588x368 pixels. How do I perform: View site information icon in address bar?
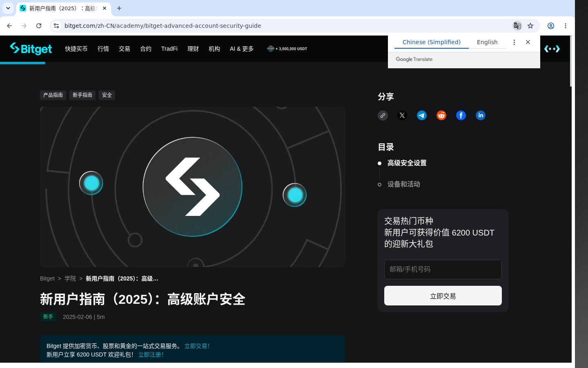click(56, 26)
